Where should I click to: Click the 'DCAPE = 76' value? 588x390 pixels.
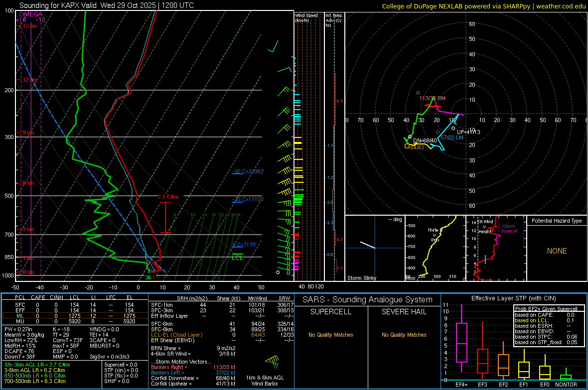click(19, 351)
